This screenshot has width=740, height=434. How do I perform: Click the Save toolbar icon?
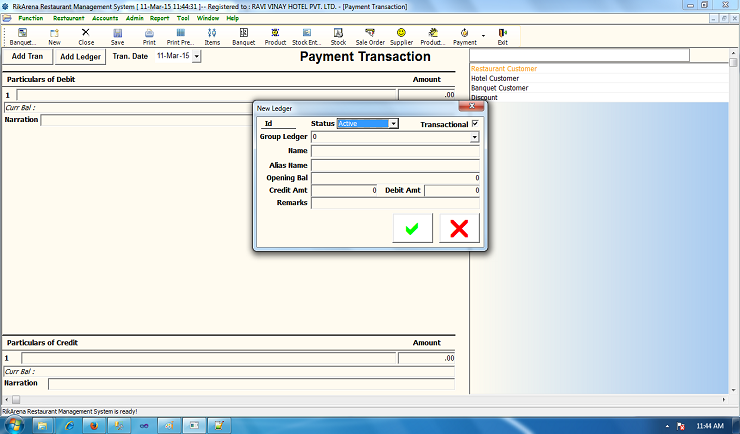pyautogui.click(x=117, y=37)
